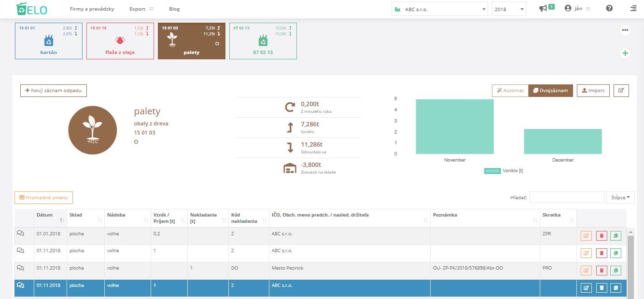
Task: Open the Blog menu item
Action: [174, 9]
